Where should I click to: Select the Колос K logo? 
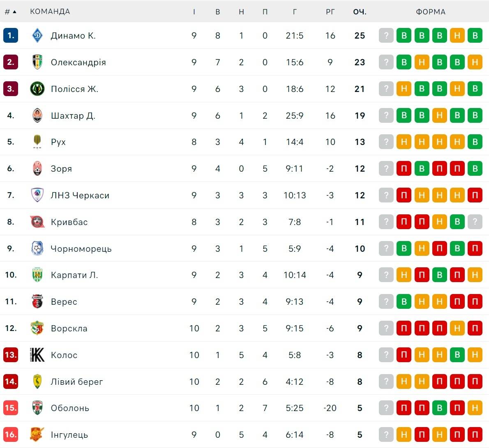(37, 355)
